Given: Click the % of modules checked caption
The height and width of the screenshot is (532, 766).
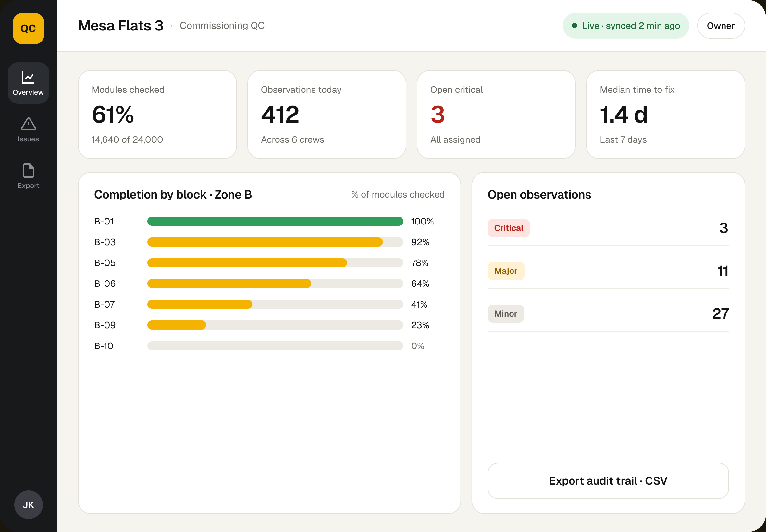Looking at the screenshot, I should pyautogui.click(x=398, y=195).
